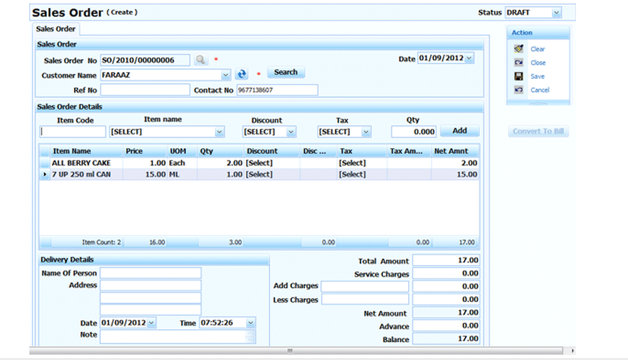Click the Close action icon

pyautogui.click(x=519, y=63)
